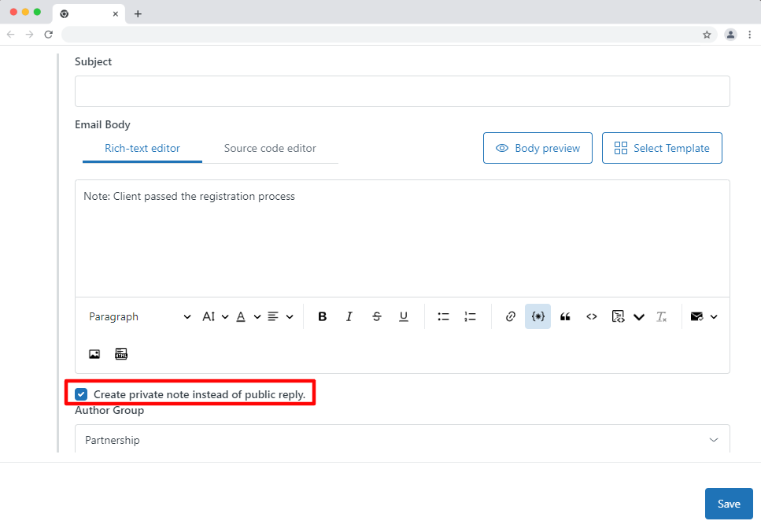Insert a block quote
The image size is (761, 532).
point(565,316)
